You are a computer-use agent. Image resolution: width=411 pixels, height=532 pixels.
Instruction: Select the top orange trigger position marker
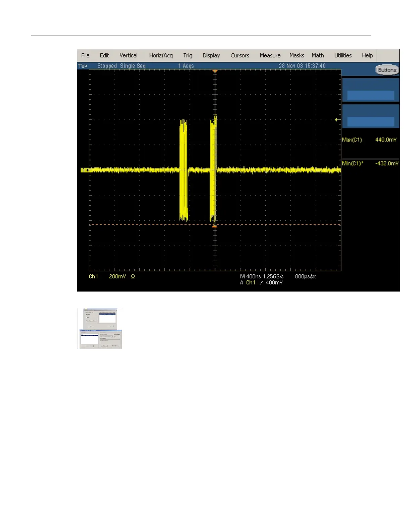coord(215,71)
